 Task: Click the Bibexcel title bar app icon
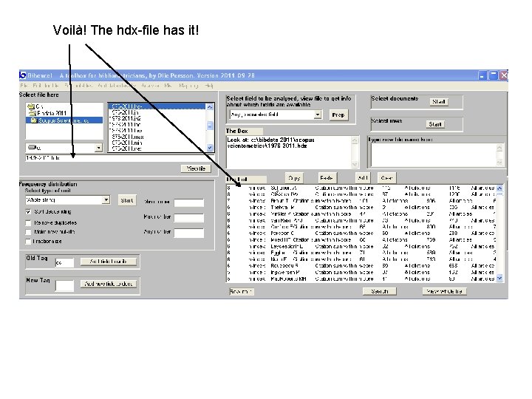(23, 75)
